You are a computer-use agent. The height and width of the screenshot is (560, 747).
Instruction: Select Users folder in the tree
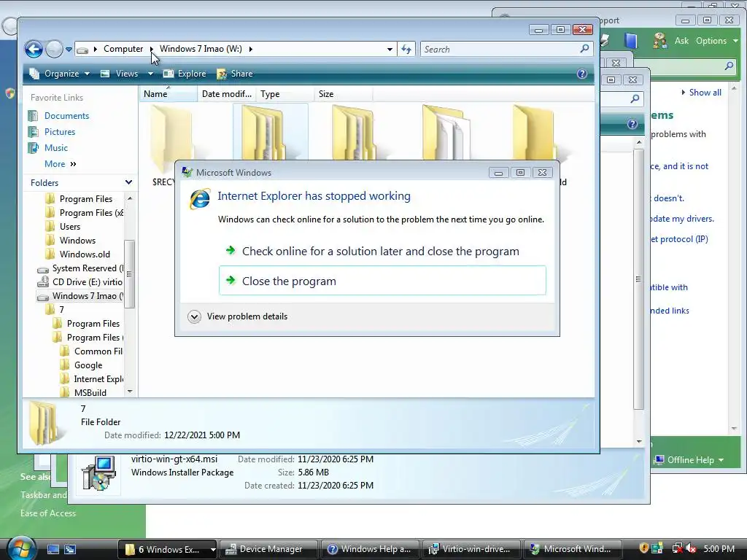[69, 227]
